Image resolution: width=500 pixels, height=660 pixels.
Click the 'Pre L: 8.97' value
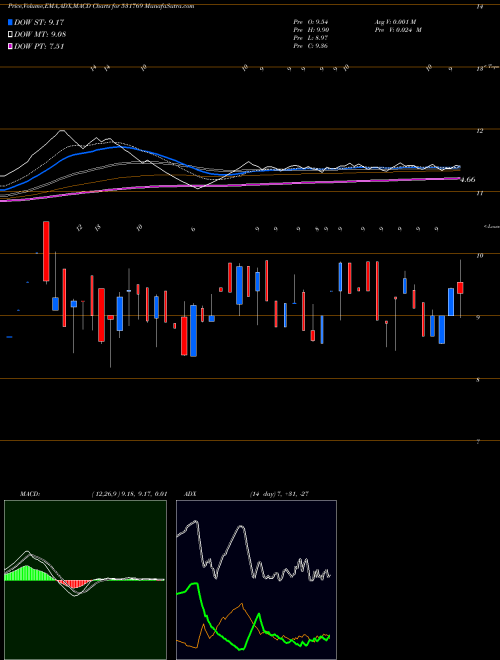(x=311, y=38)
